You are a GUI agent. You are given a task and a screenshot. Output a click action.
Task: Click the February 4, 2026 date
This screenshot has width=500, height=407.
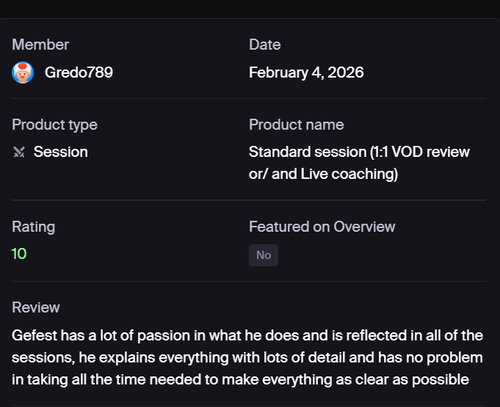(x=306, y=73)
